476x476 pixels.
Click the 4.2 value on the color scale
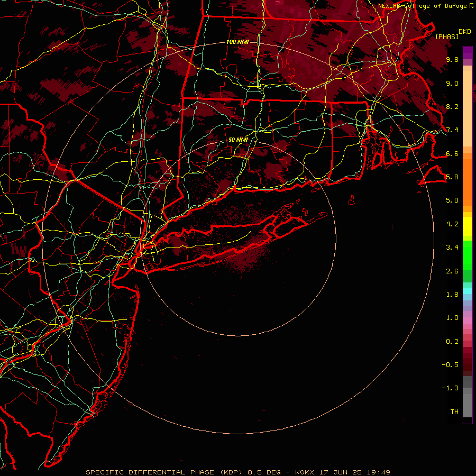pos(452,224)
